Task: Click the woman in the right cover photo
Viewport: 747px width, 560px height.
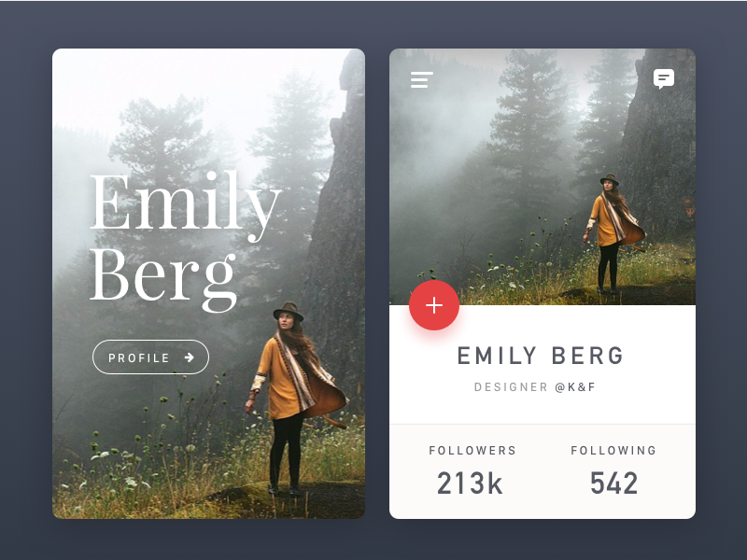Action: (613, 233)
